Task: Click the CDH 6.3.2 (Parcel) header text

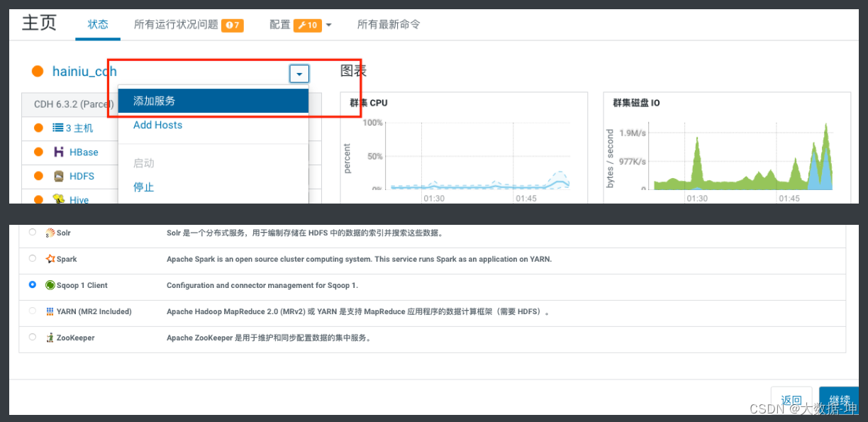Action: coord(74,104)
